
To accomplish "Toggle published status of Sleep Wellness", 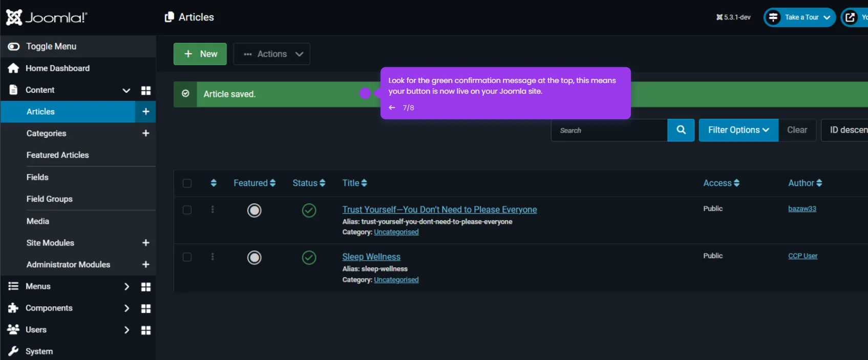I will [309, 258].
